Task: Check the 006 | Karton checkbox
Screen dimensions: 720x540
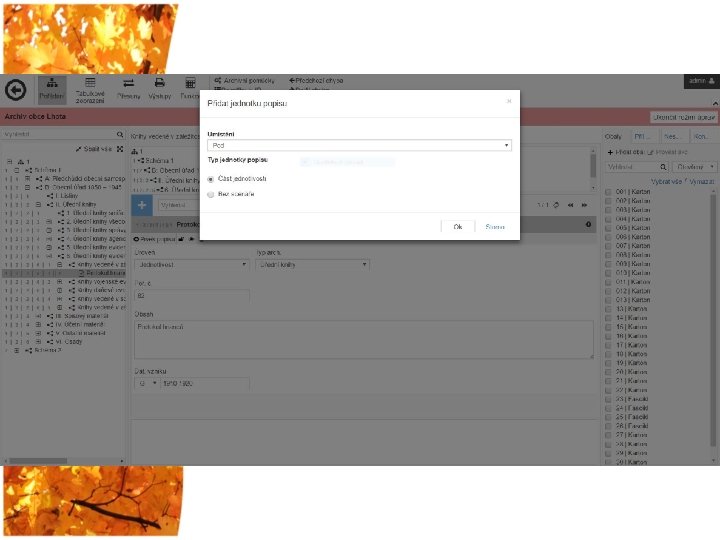Action: 608,237
